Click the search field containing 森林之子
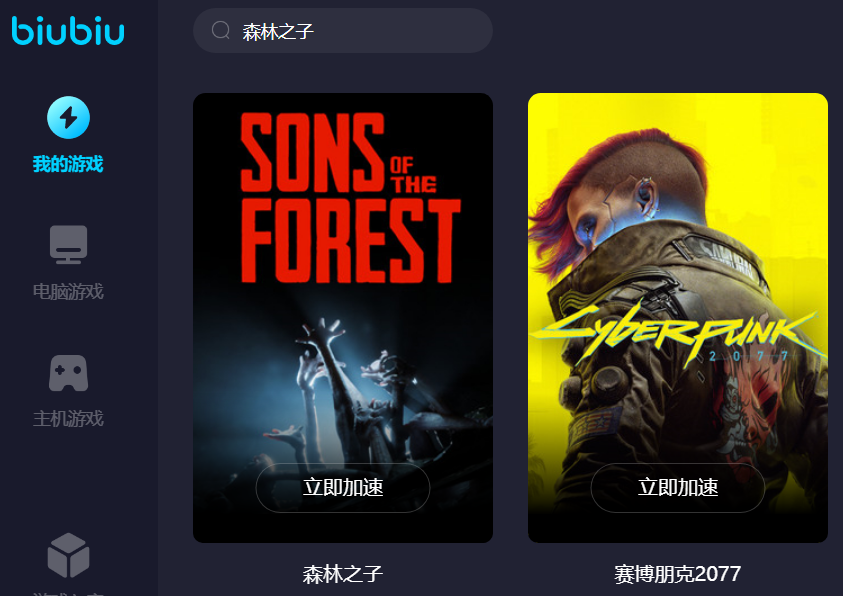This screenshot has width=843, height=596. click(x=343, y=31)
